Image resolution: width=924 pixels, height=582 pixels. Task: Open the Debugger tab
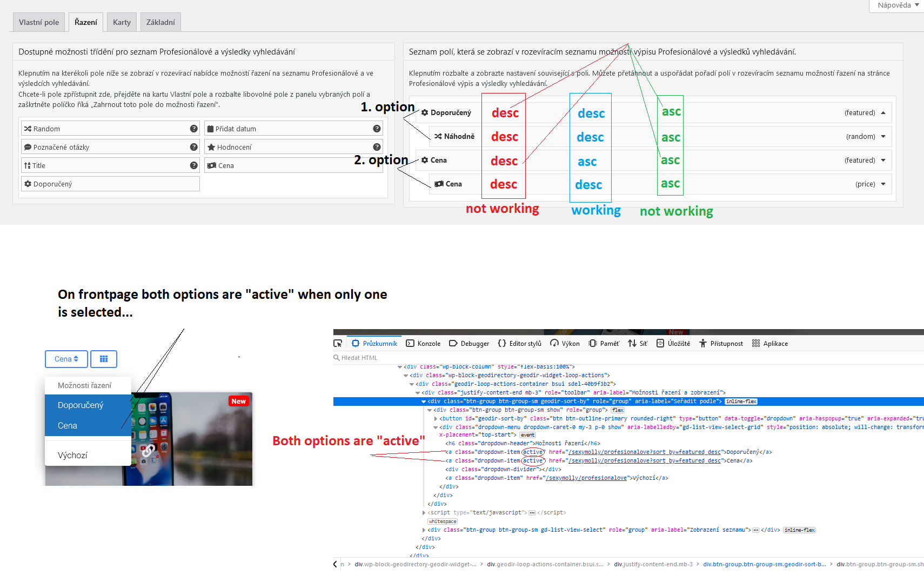pyautogui.click(x=469, y=343)
